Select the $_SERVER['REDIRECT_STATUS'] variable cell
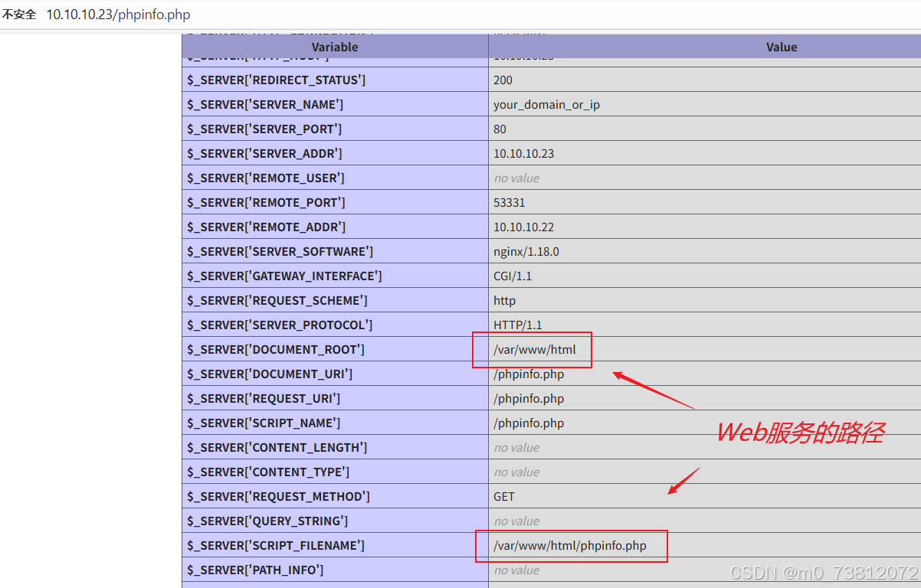 (x=335, y=80)
